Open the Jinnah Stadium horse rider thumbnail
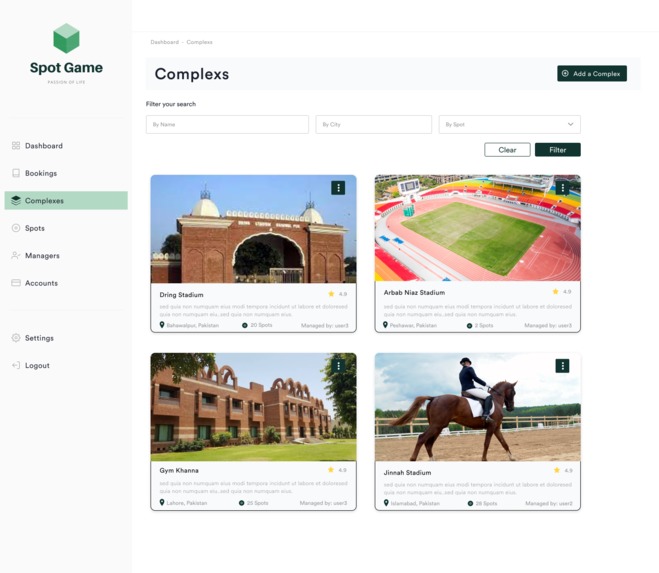Viewport: 659px width, 573px height. click(x=477, y=407)
